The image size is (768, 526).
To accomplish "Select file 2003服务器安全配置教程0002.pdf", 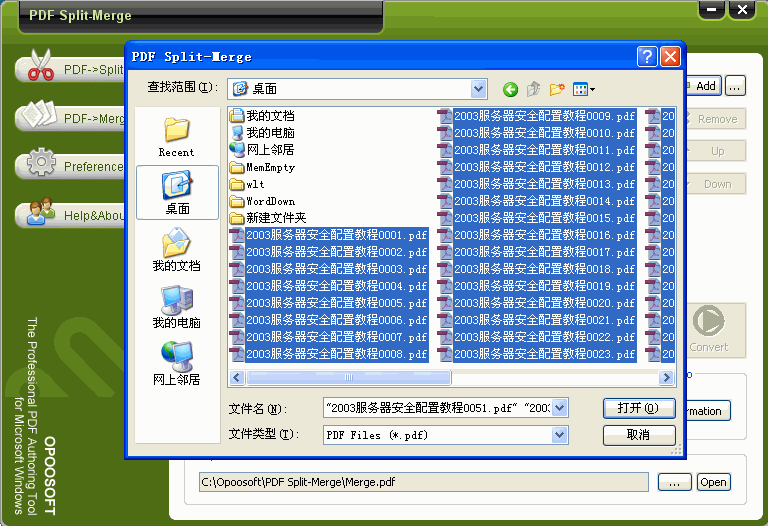I will tap(329, 252).
